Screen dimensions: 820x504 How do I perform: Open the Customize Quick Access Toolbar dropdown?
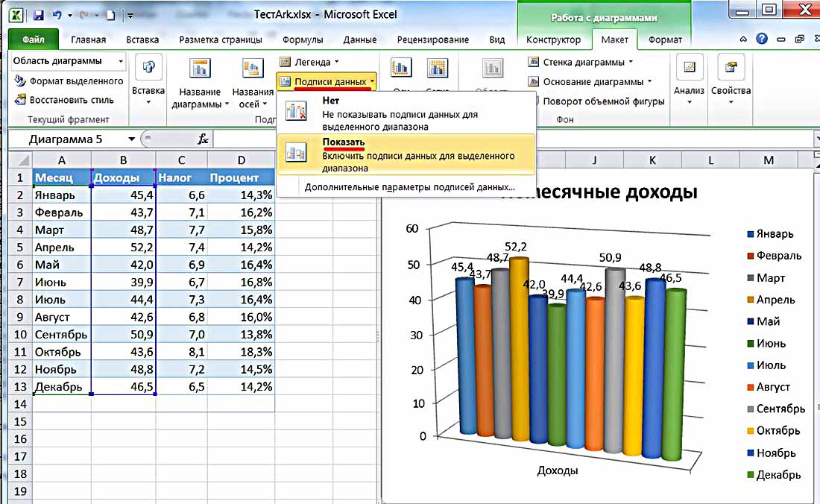(130, 16)
